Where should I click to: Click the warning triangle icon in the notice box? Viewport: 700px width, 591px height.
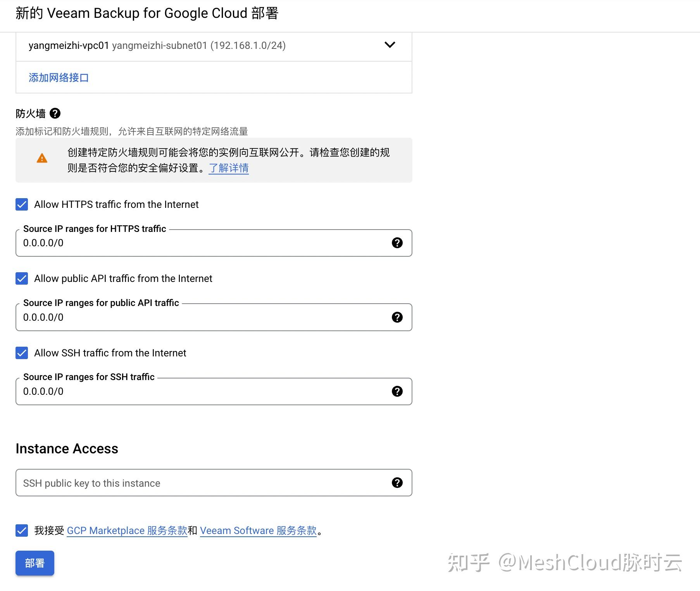[x=41, y=157]
